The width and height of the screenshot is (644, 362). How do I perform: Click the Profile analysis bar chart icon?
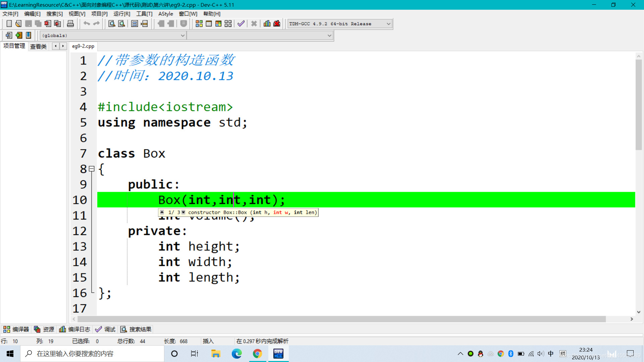(267, 24)
